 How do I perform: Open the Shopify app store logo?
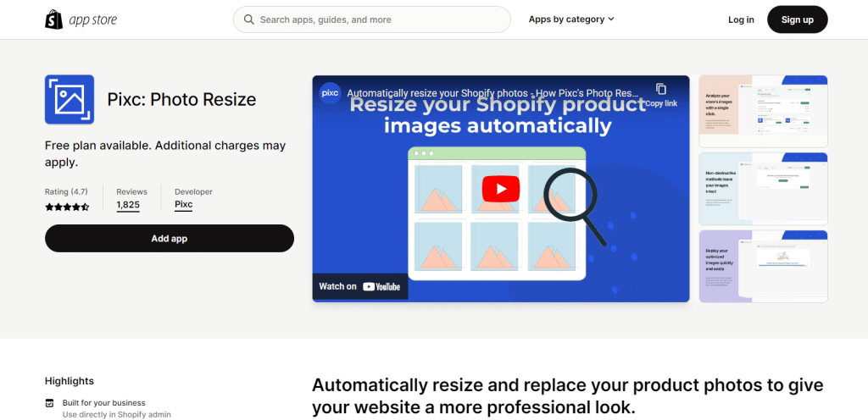(x=81, y=19)
